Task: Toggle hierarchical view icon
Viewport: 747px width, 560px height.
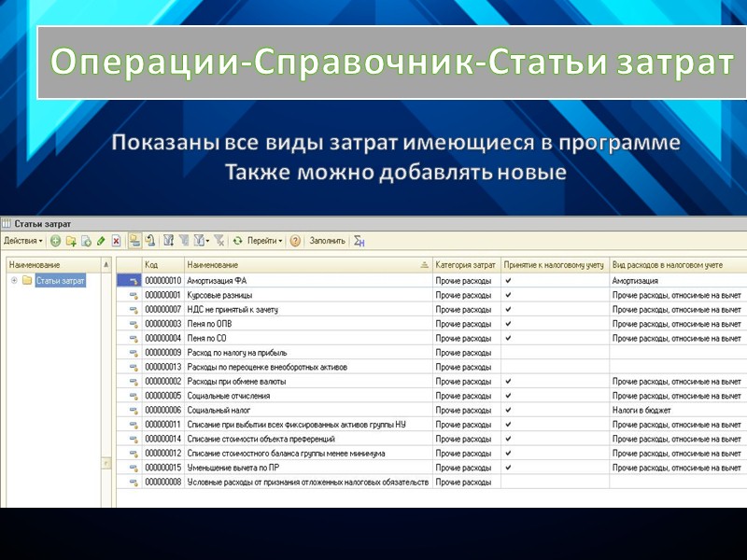Action: point(134,241)
